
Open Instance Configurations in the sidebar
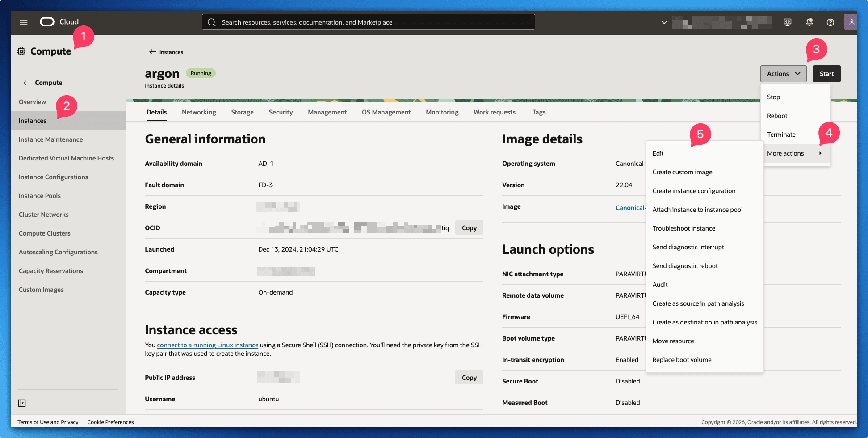[x=68, y=177]
